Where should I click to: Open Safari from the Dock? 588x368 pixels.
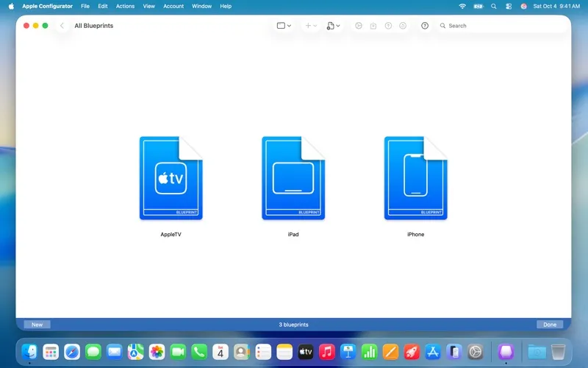pos(72,352)
